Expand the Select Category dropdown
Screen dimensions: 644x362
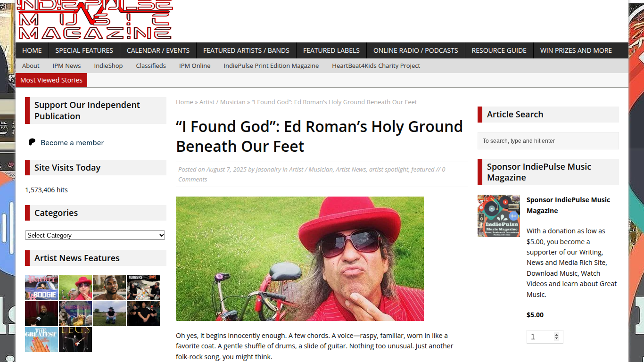[95, 235]
